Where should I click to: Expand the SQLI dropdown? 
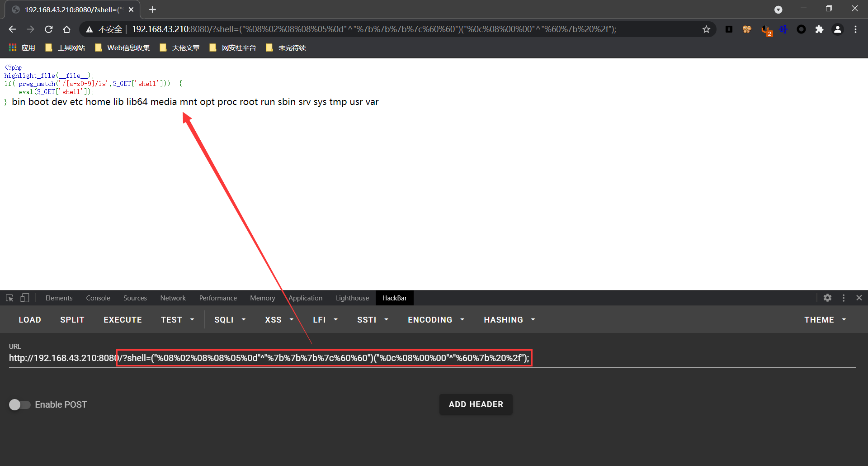click(230, 320)
